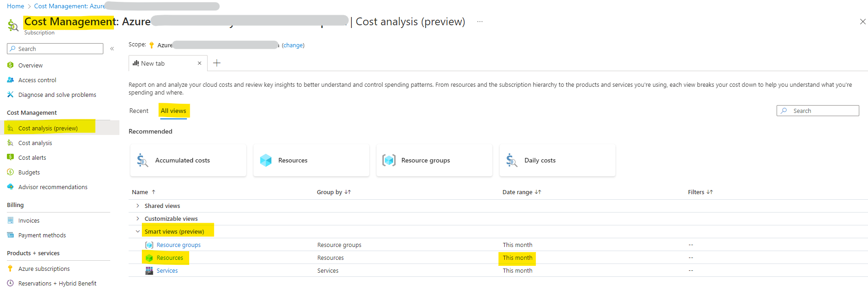This screenshot has height=297, width=868.
Task: Switch to the All views tab
Action: (x=174, y=111)
